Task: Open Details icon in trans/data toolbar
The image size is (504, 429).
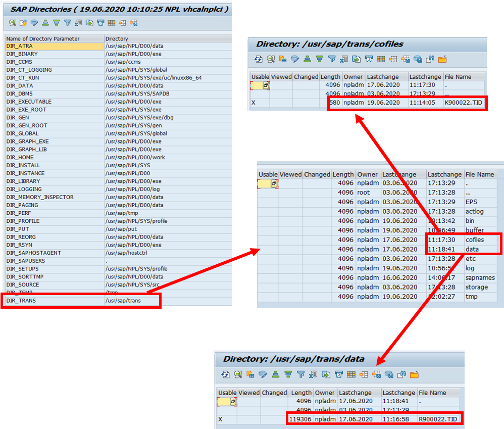Action: [238, 374]
